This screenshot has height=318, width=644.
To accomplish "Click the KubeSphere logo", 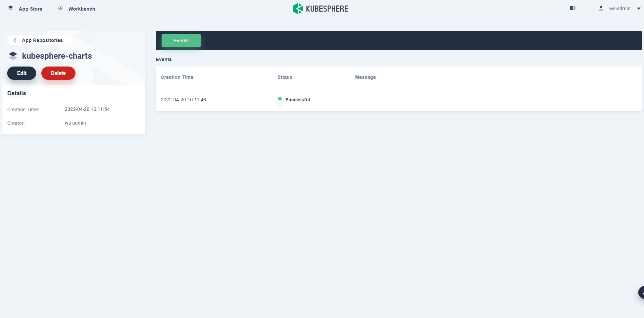I will (320, 9).
